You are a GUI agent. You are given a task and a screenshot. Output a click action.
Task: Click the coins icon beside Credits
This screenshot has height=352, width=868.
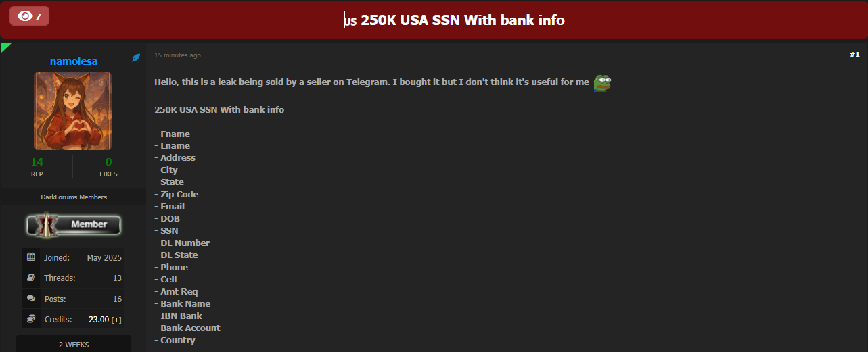point(31,318)
